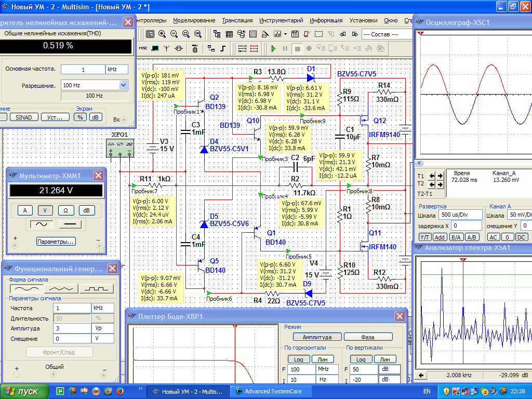
Task: Open the 50 dB unit selector in Bode plotter
Action: tap(390, 369)
